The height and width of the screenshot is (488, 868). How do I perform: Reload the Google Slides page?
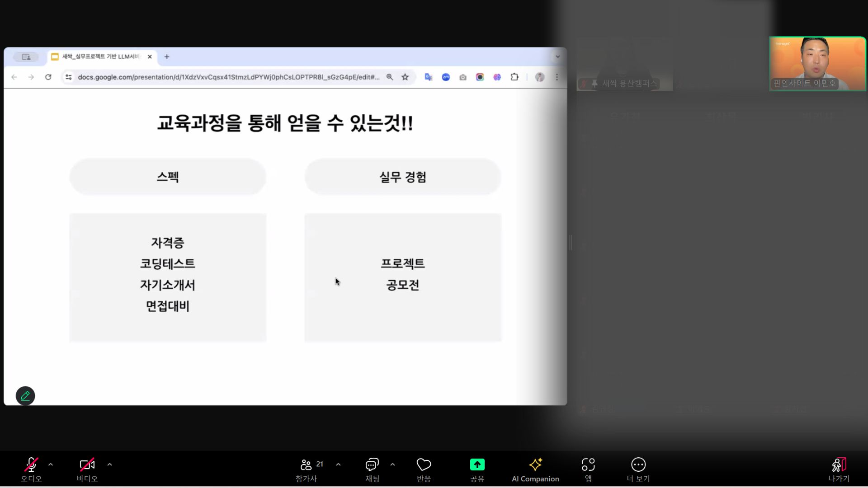[x=48, y=77]
